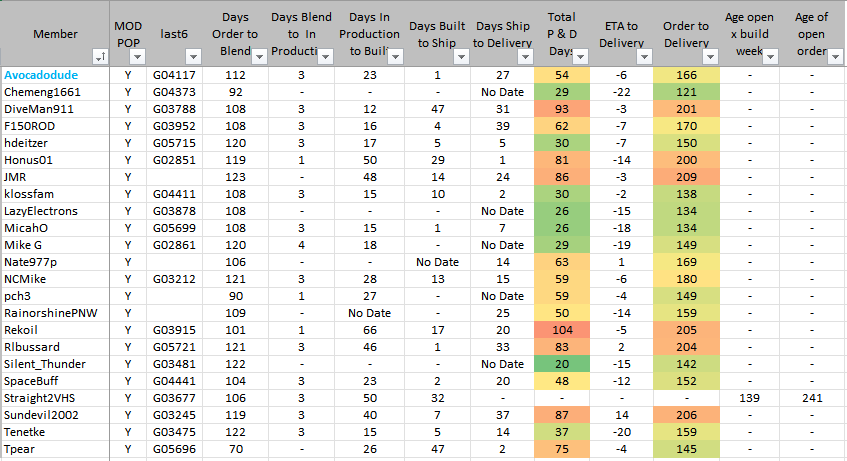
Task: Select the green cell showing 20 for Silent_Thunder
Action: pos(561,364)
